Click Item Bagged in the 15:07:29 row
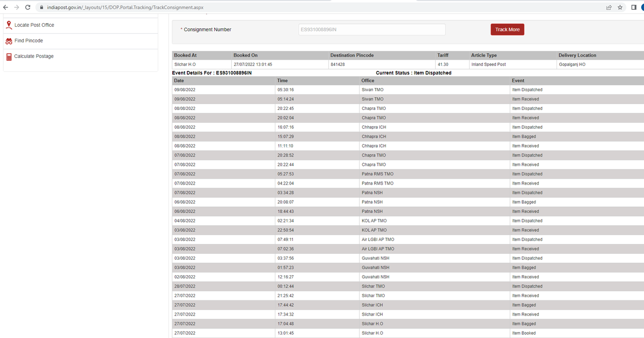The width and height of the screenshot is (644, 338). (x=524, y=137)
